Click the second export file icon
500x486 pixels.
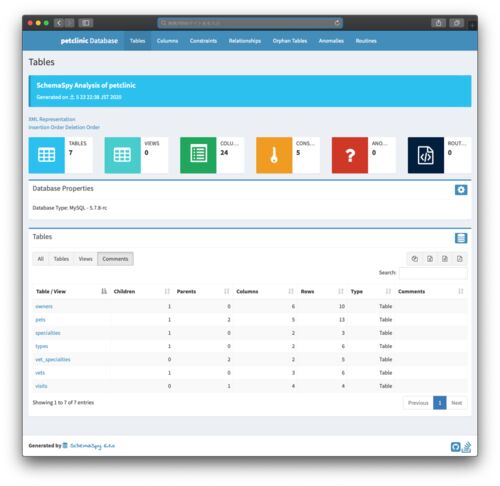coord(430,259)
